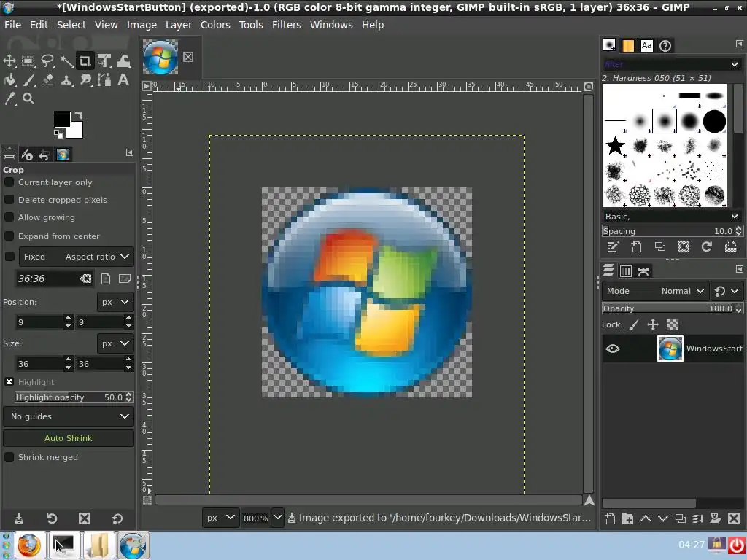Viewport: 747px width, 560px height.
Task: Select the Rectangle Select tool
Action: pyautogui.click(x=28, y=61)
